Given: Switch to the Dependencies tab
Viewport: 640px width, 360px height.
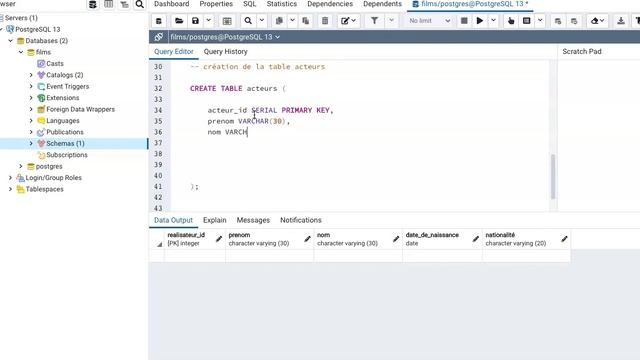Looking at the screenshot, I should pyautogui.click(x=330, y=4).
